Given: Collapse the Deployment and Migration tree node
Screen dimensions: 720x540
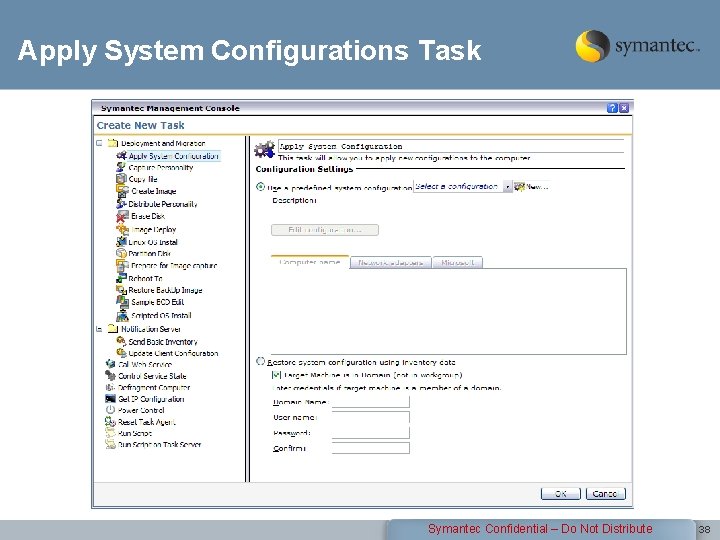Looking at the screenshot, I should coord(99,143).
